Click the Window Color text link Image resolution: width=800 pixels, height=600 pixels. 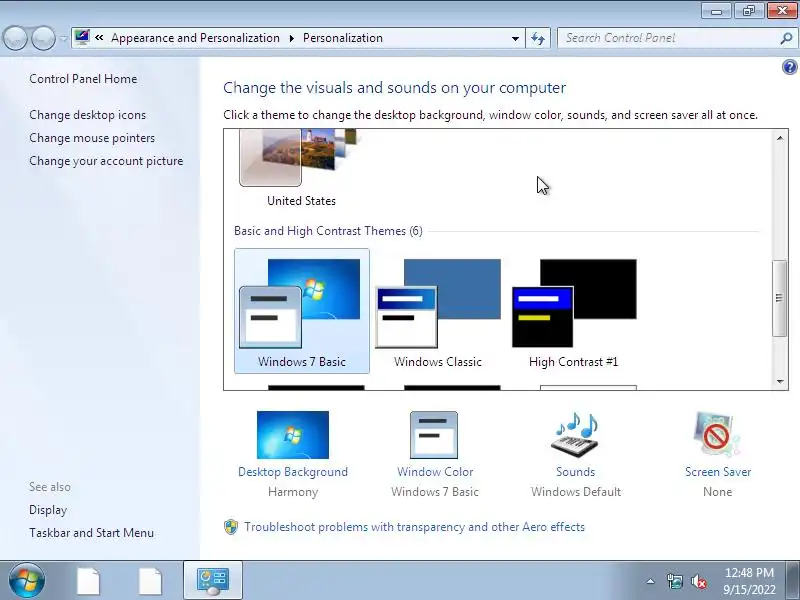(x=435, y=471)
